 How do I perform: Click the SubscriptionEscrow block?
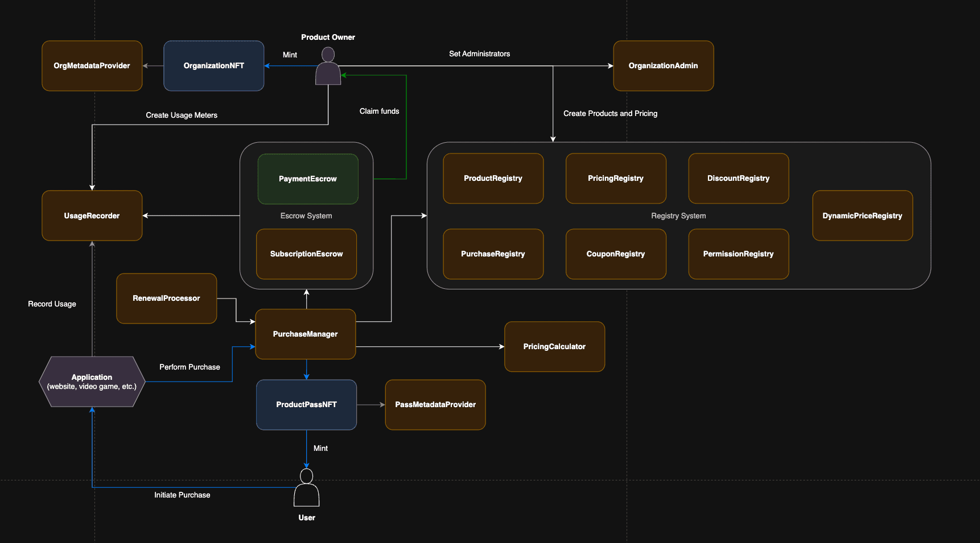point(306,254)
